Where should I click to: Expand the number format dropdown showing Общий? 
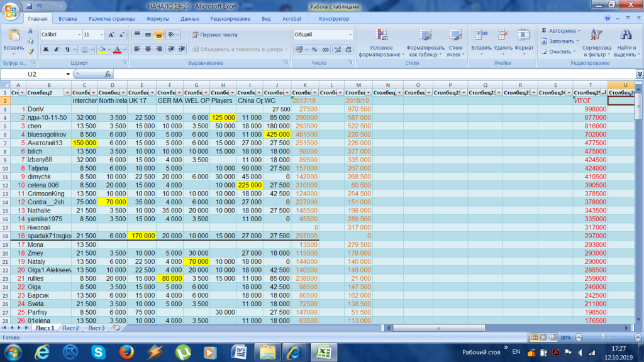[349, 35]
